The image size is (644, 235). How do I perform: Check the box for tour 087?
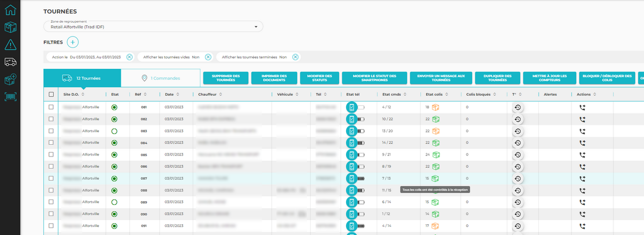[52, 179]
